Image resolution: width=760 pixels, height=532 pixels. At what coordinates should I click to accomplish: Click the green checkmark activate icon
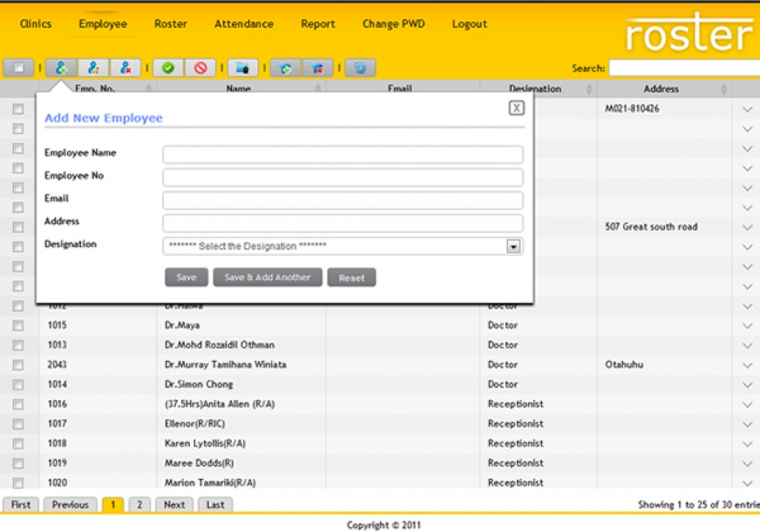[168, 68]
